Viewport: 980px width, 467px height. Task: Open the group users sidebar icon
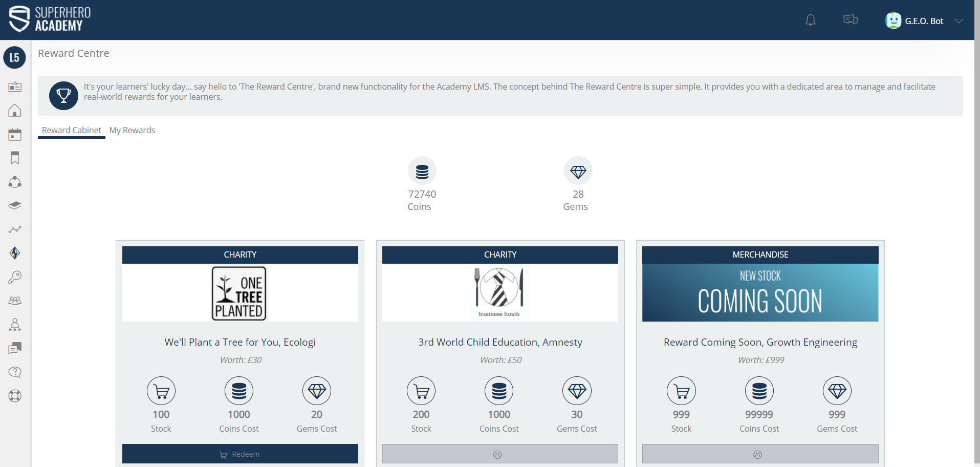[x=15, y=301]
